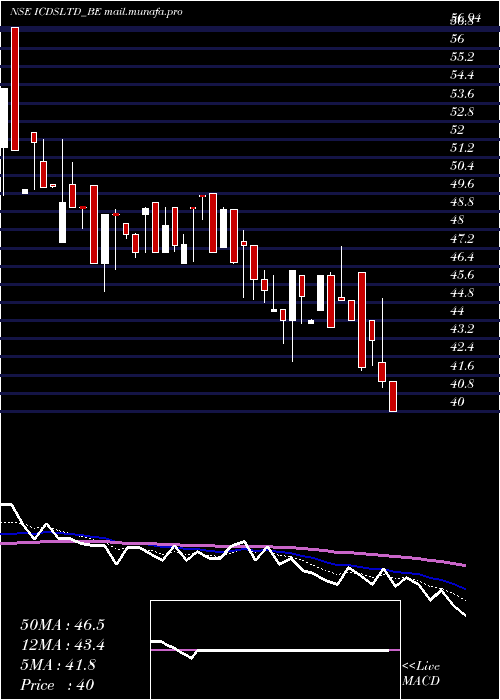The image size is (500, 700).
Task: Click the 40 price axis label
Action: tap(458, 402)
